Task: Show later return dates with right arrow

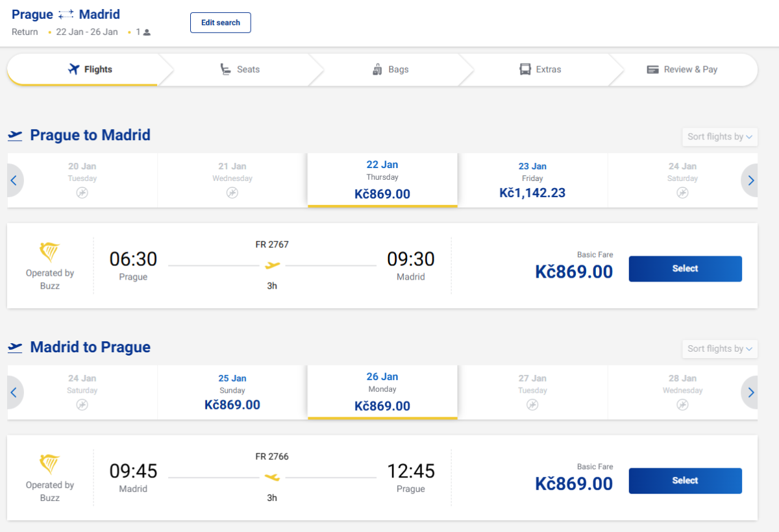Action: pyautogui.click(x=751, y=393)
